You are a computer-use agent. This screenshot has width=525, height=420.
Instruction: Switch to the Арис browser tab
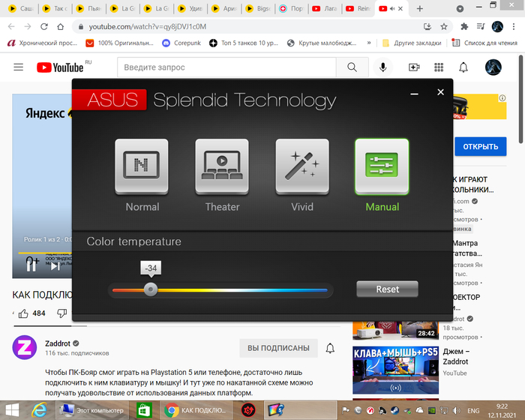tap(224, 9)
